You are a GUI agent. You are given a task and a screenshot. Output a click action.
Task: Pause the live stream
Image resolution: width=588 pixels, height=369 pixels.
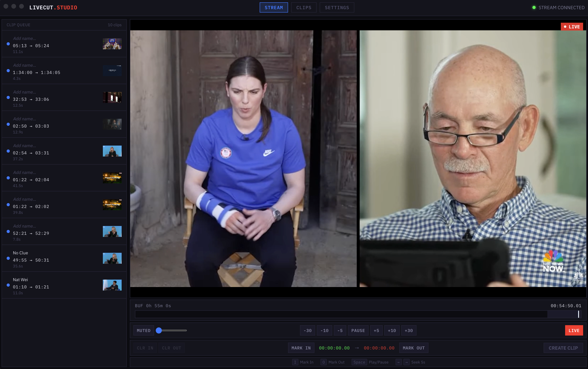pos(358,330)
